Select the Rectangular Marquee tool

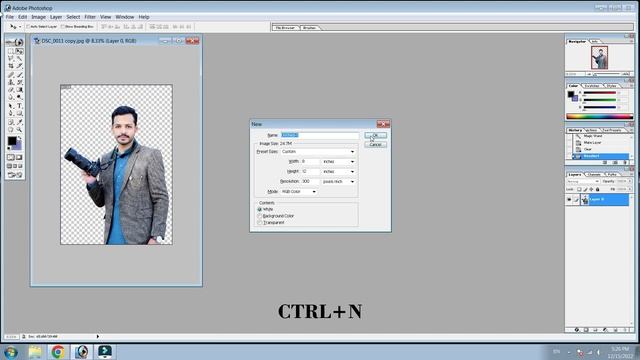pyautogui.click(x=11, y=51)
